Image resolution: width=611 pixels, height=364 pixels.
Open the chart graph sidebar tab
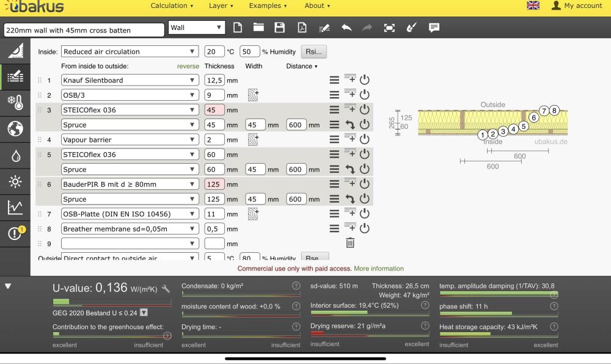point(15,208)
